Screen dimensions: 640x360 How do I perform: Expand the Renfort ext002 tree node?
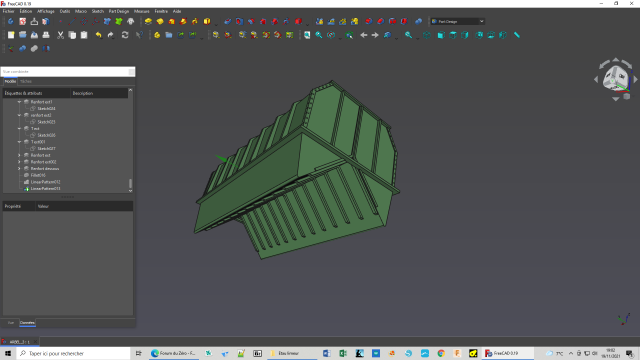(x=19, y=162)
